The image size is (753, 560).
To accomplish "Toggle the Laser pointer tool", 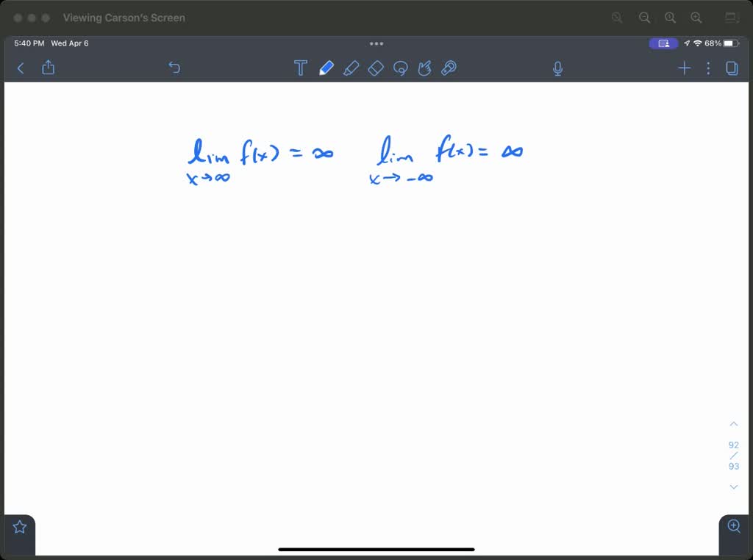I will click(x=449, y=68).
